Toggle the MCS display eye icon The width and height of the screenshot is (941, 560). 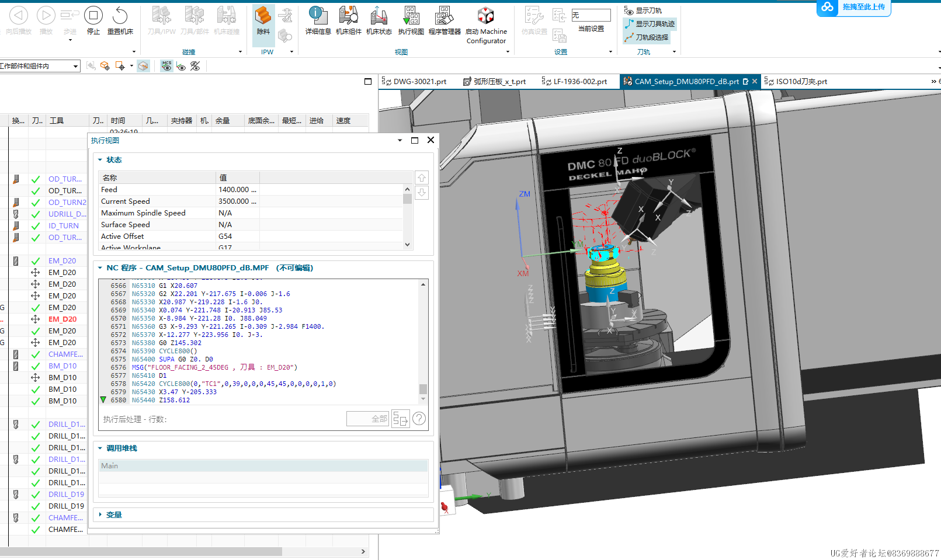(166, 66)
